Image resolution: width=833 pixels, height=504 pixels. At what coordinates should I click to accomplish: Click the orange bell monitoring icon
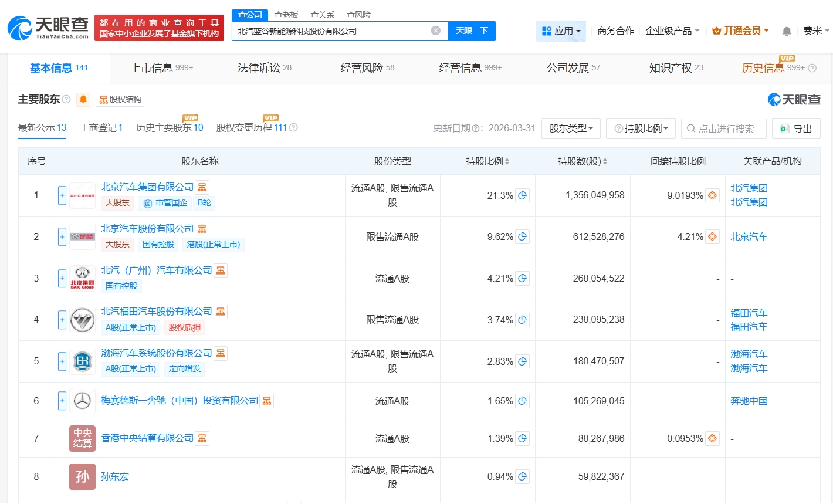tap(83, 99)
